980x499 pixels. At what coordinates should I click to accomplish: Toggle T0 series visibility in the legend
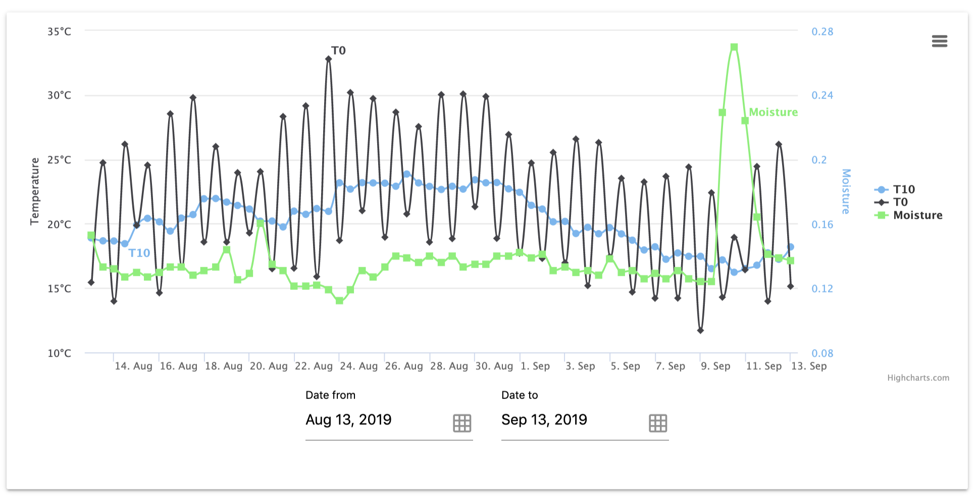(x=902, y=203)
